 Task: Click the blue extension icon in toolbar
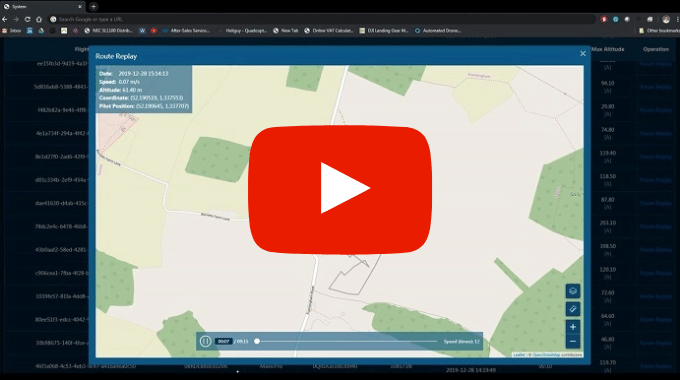(x=615, y=19)
